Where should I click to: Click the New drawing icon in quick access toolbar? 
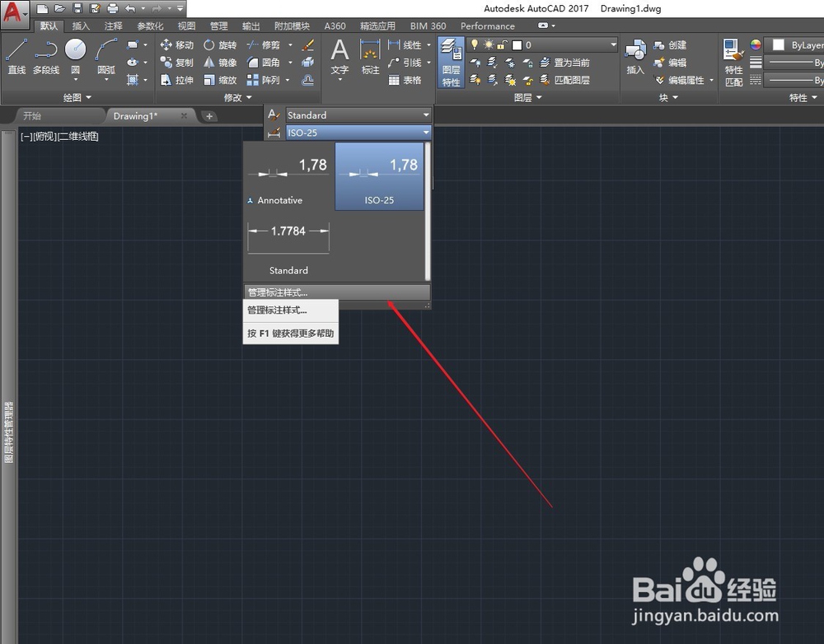[42, 8]
